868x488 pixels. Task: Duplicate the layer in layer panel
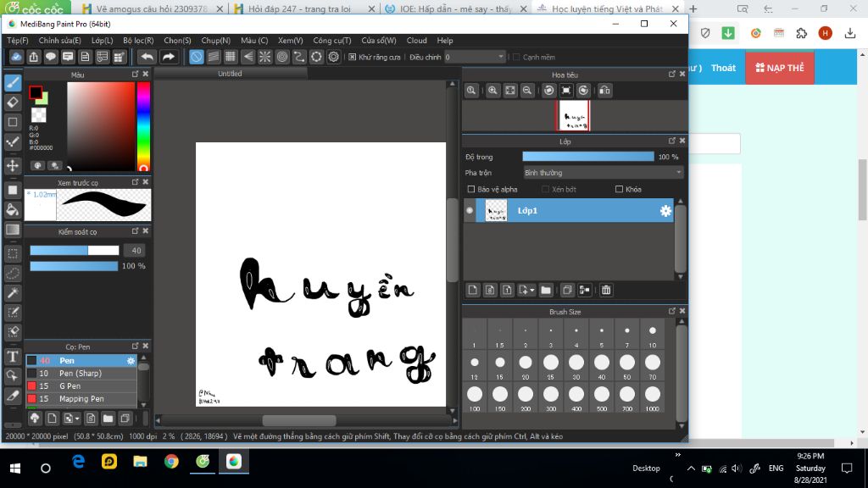click(x=567, y=290)
